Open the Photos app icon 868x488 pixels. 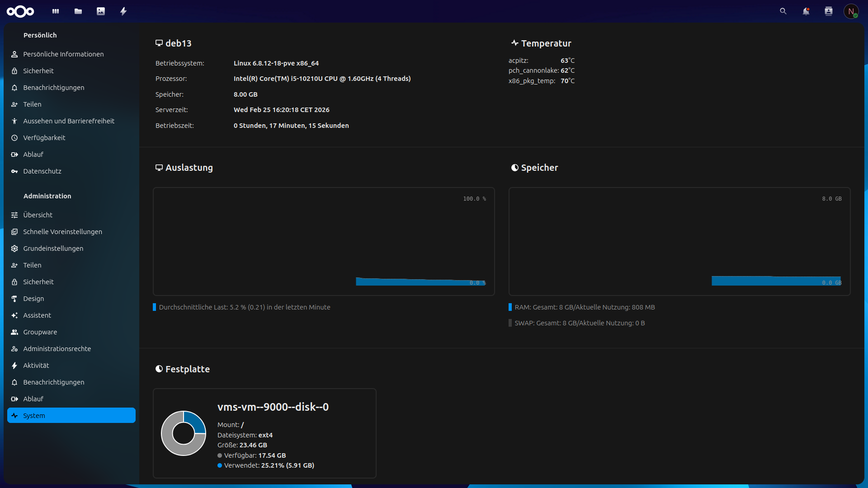pos(101,11)
